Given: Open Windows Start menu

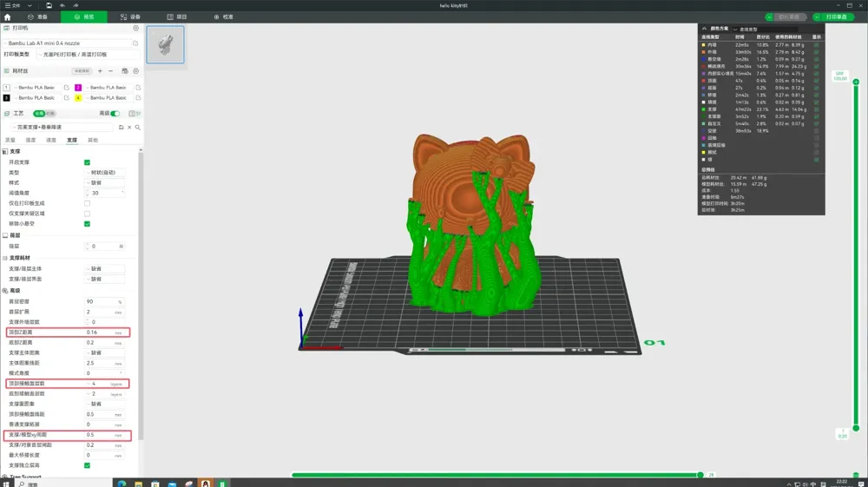Looking at the screenshot, I should (x=6, y=484).
